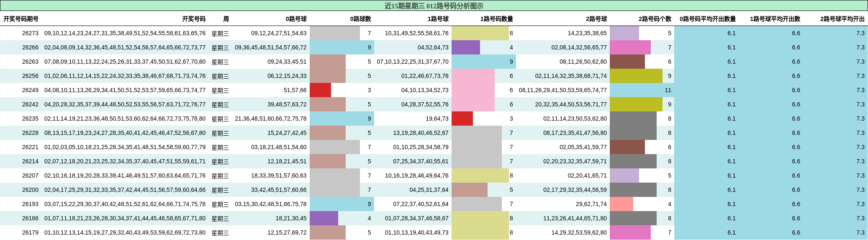The image size is (868, 240).
Task: Select issue number 26179
Action: click(30, 232)
